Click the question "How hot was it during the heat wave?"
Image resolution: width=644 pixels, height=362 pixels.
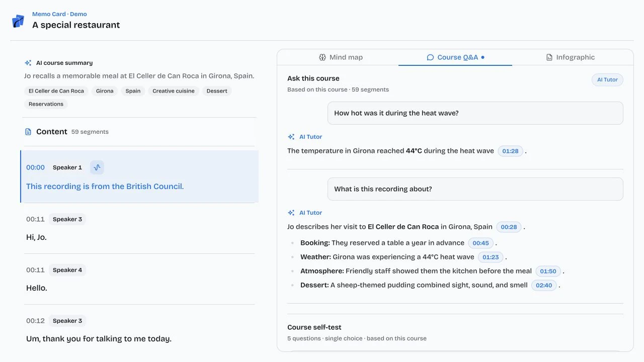click(475, 113)
